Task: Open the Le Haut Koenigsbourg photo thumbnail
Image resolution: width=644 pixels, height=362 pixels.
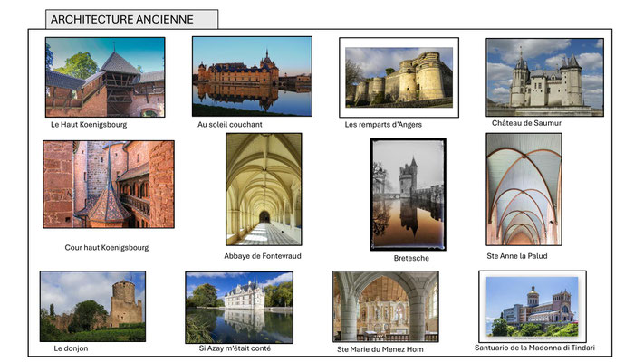Action: 105,77
